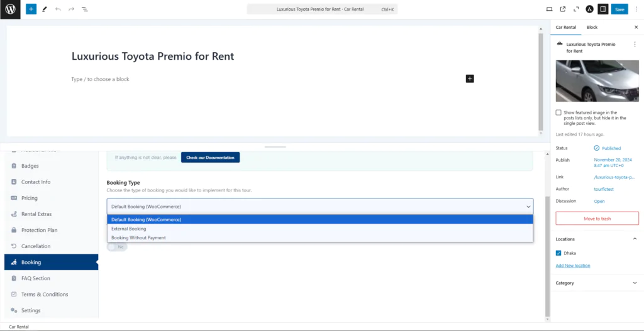
Task: Open the command palette title bar
Action: tap(322, 9)
